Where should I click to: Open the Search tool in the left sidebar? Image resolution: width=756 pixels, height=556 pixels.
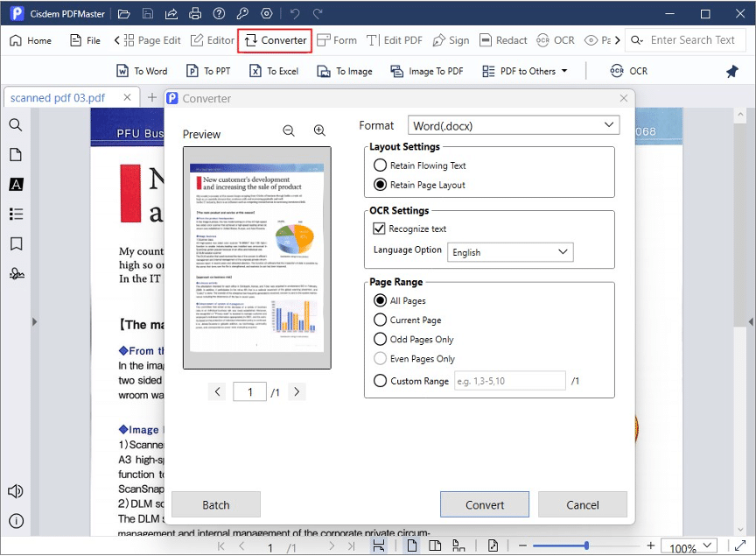pyautogui.click(x=15, y=124)
